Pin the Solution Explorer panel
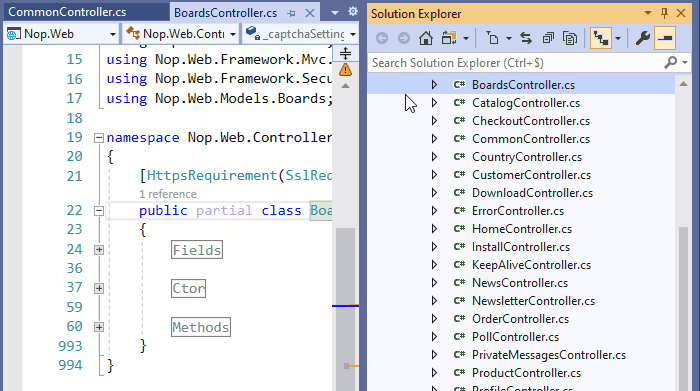 point(664,13)
